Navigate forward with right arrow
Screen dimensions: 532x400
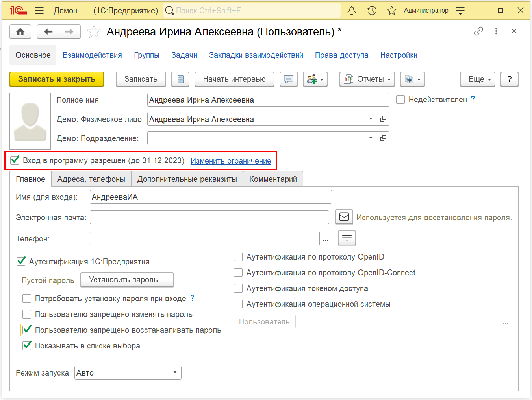click(x=70, y=31)
